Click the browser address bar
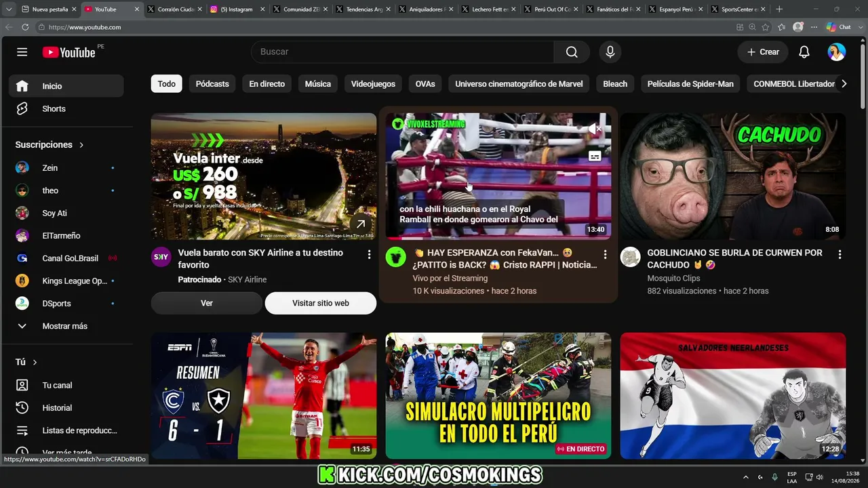868x488 pixels. click(383, 27)
